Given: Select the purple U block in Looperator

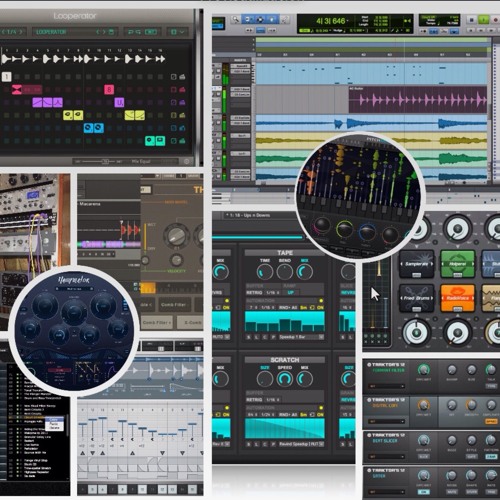Looking at the screenshot, I should click(119, 102).
